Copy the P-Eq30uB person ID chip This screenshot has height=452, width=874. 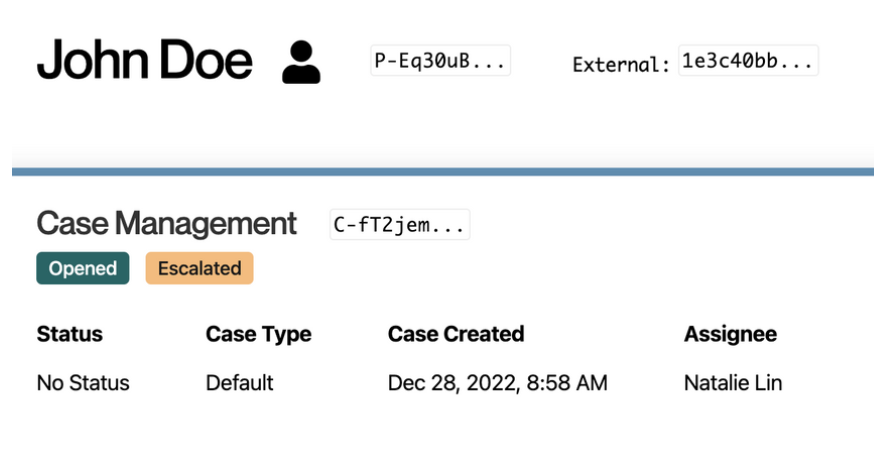440,60
